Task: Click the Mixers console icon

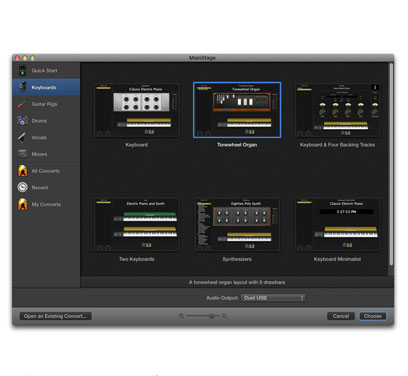Action: [x=22, y=154]
